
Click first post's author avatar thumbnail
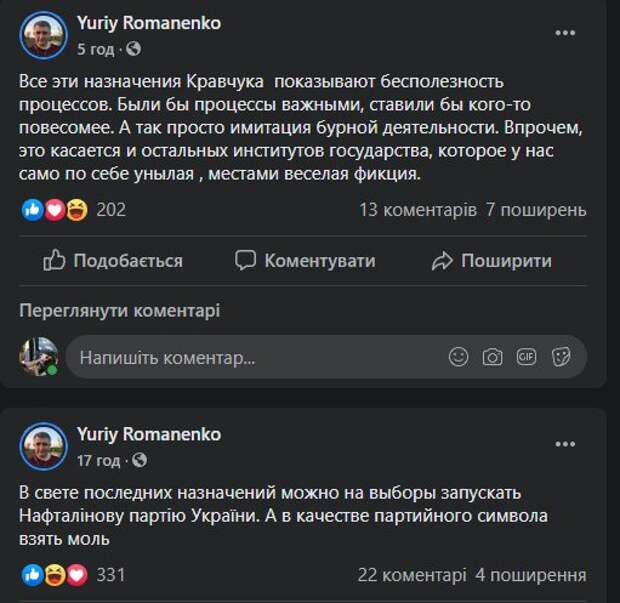pos(44,35)
